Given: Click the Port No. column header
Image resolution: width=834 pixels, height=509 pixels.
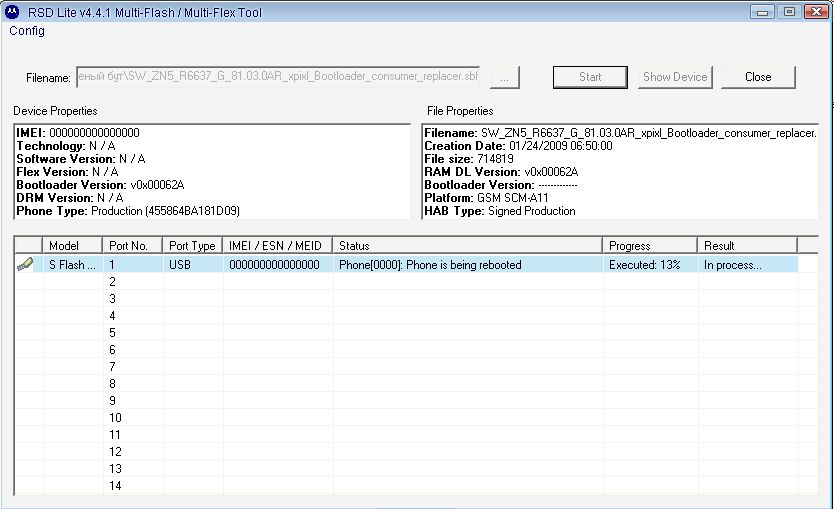Looking at the screenshot, I should (x=132, y=245).
